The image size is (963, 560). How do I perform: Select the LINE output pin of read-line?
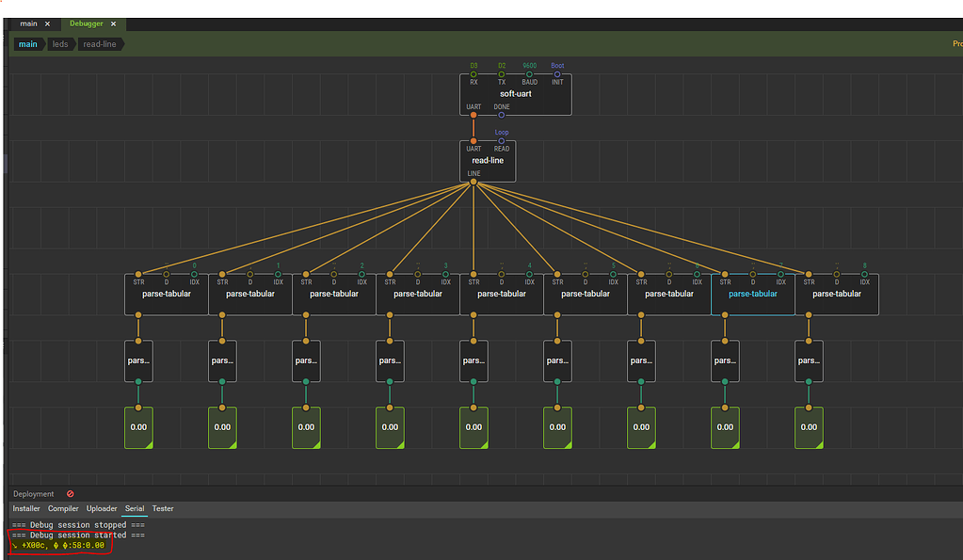[473, 183]
